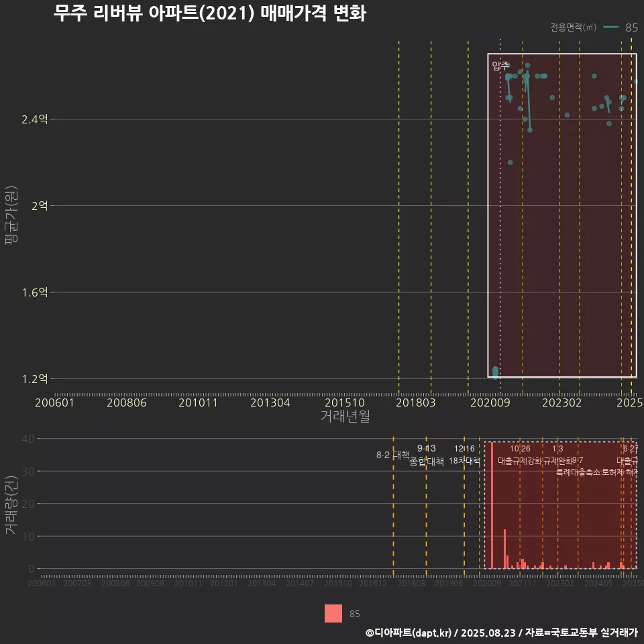Select the 2.4억 y-axis label
Screen dimensions: 644x644
point(34,119)
